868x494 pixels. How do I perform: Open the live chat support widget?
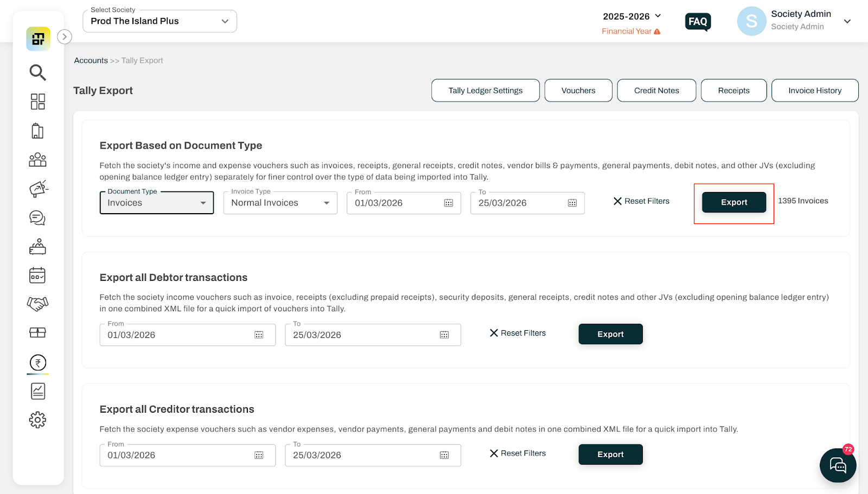pos(838,465)
